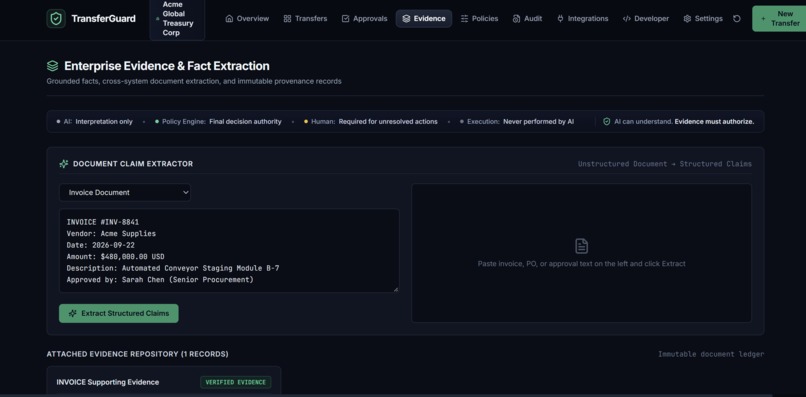Image resolution: width=806 pixels, height=397 pixels.
Task: Click the Enterprise Evidence & Fact Extraction heading
Action: 167,66
